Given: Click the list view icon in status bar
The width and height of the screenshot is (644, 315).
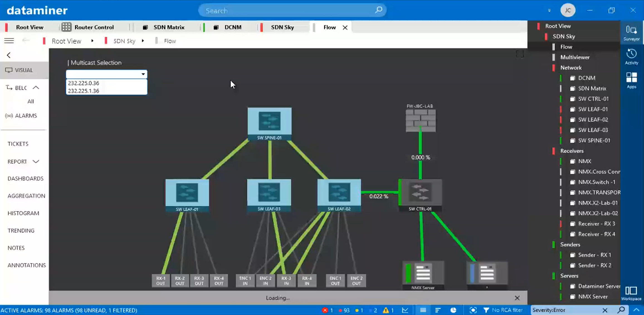Looking at the screenshot, I should (x=423, y=310).
